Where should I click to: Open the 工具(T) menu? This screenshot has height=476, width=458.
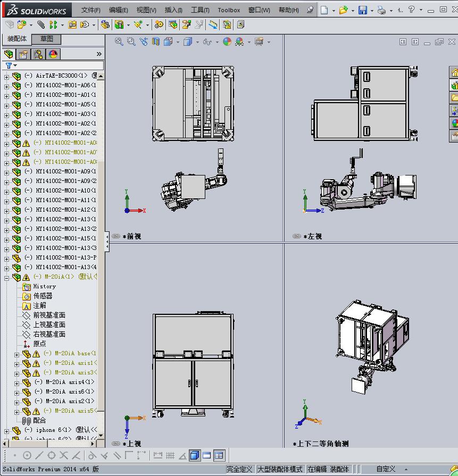point(200,10)
